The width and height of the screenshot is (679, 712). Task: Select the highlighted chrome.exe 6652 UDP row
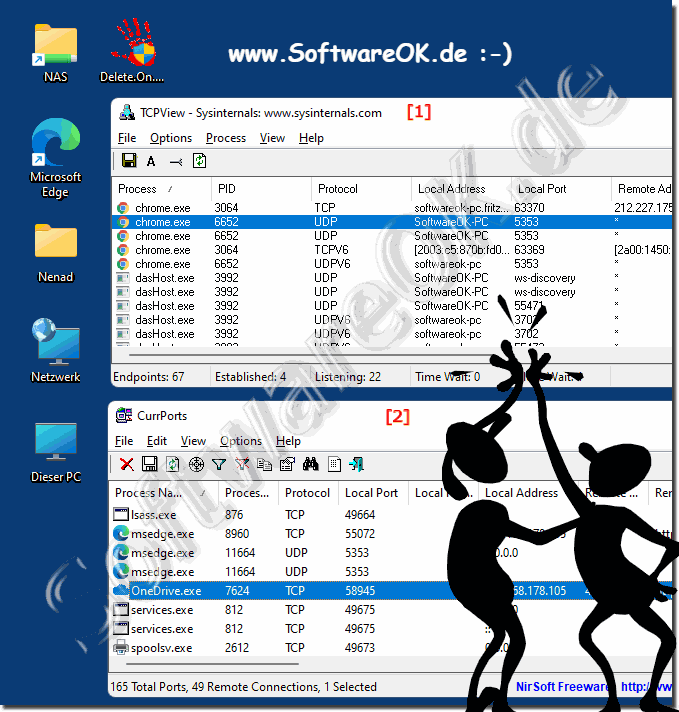point(392,222)
